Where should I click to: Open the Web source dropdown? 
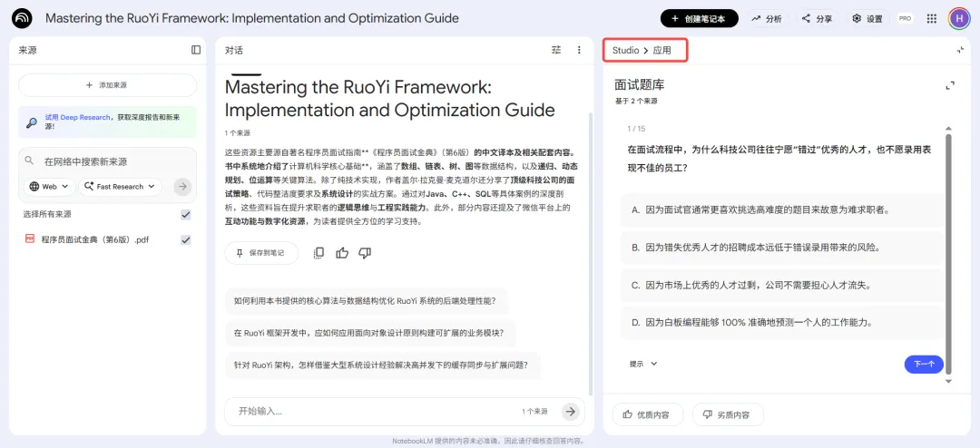pyautogui.click(x=50, y=186)
